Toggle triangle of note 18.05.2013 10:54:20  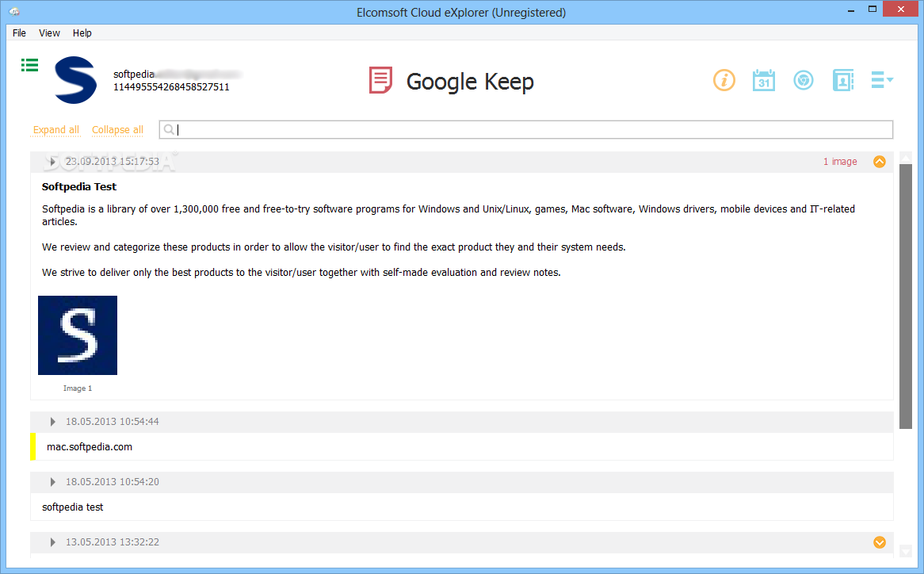[52, 482]
